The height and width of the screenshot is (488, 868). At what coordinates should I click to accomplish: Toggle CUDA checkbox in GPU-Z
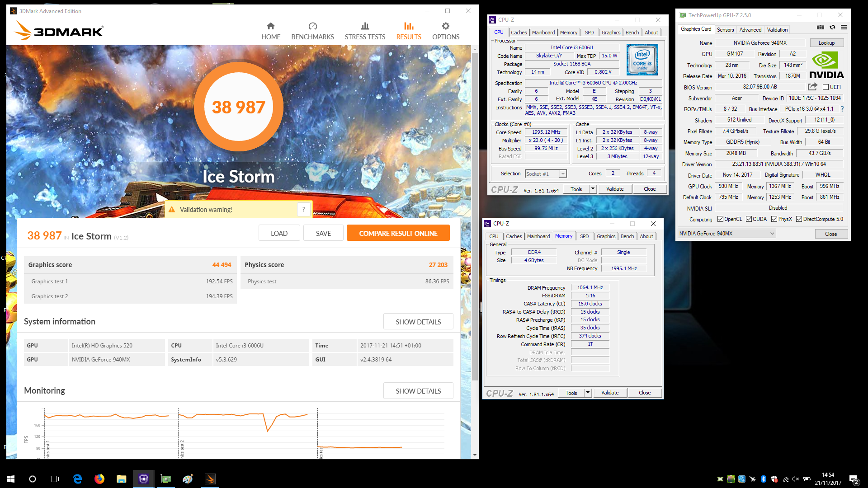[749, 219]
